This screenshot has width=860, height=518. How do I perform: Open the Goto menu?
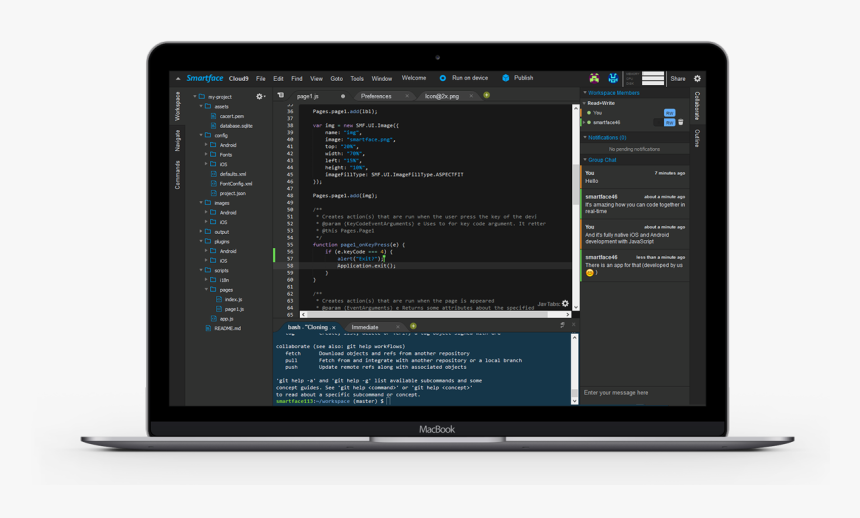pos(336,78)
